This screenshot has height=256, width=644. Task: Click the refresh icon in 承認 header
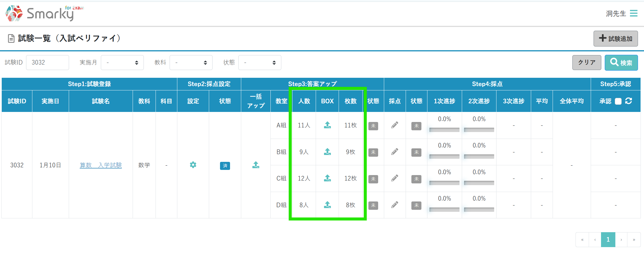pyautogui.click(x=629, y=101)
